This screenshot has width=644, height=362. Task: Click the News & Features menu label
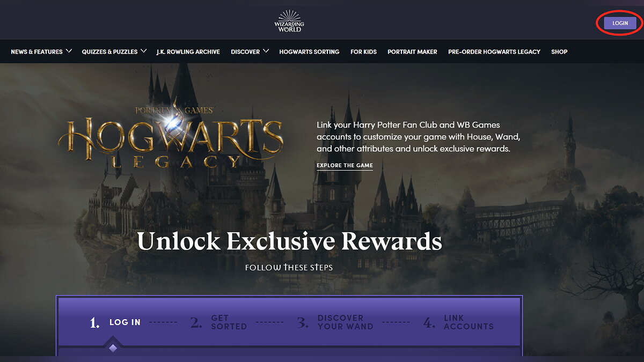click(x=36, y=52)
